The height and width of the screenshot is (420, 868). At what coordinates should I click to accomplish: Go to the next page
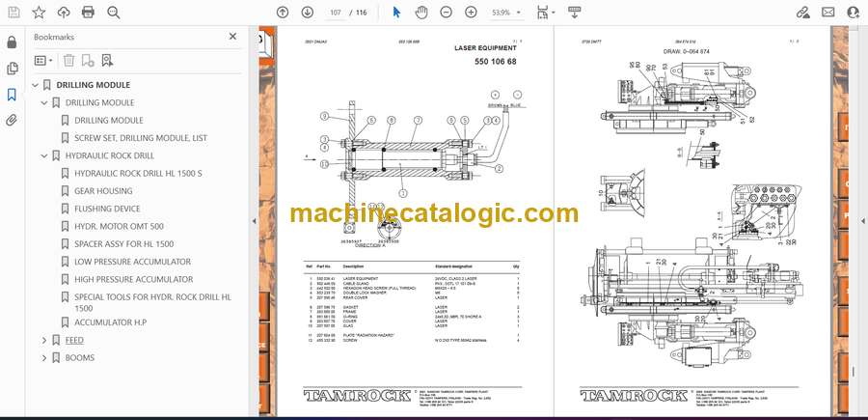tap(308, 13)
